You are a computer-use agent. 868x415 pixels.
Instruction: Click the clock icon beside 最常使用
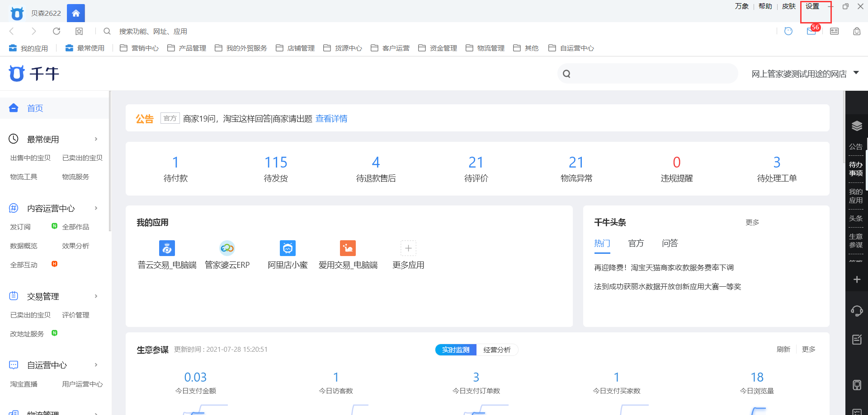[14, 139]
